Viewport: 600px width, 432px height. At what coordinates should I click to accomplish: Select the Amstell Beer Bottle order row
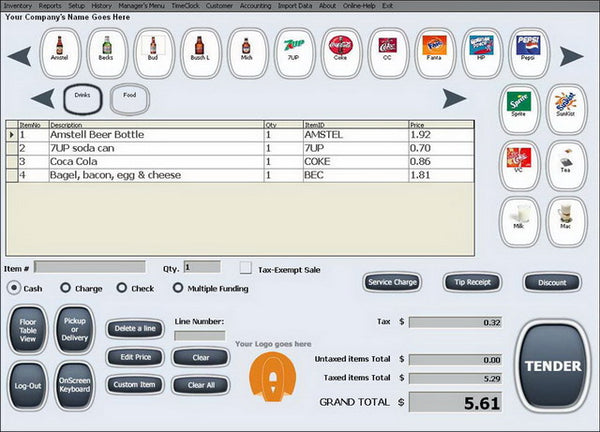240,135
